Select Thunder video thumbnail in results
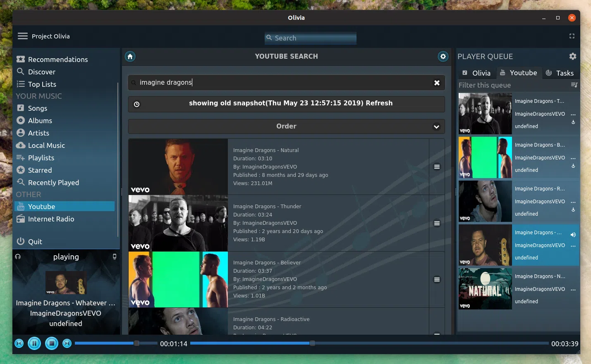This screenshot has height=364, width=591. coord(178,223)
